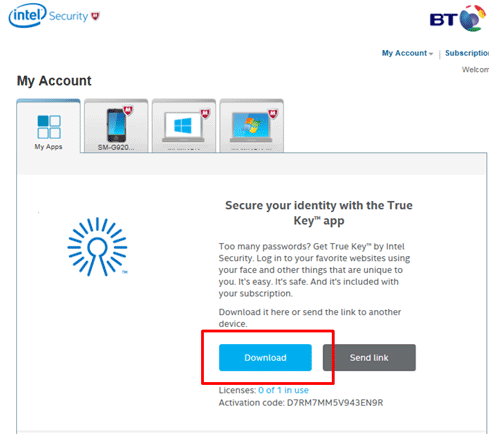Expand the My Account dropdown menu

407,53
